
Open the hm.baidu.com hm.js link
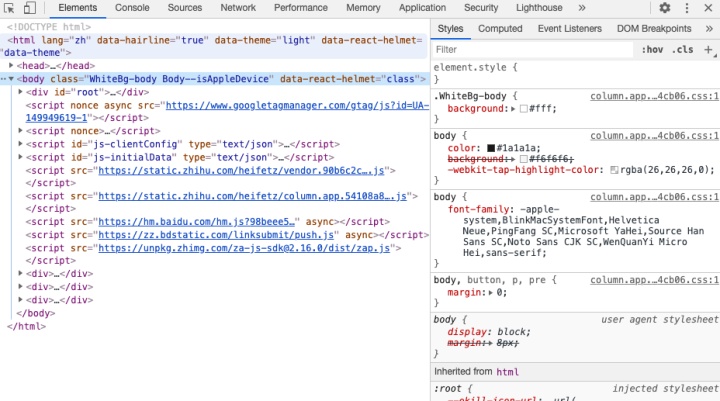(x=197, y=222)
